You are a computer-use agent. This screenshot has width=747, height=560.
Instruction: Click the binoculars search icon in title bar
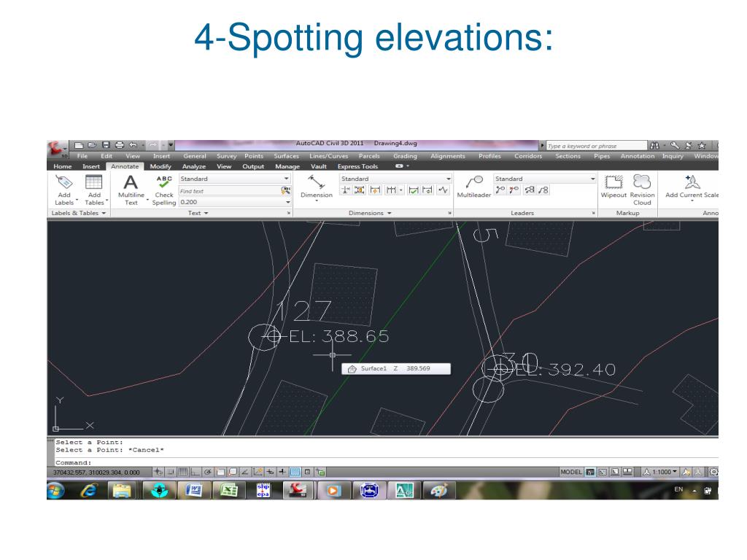654,146
